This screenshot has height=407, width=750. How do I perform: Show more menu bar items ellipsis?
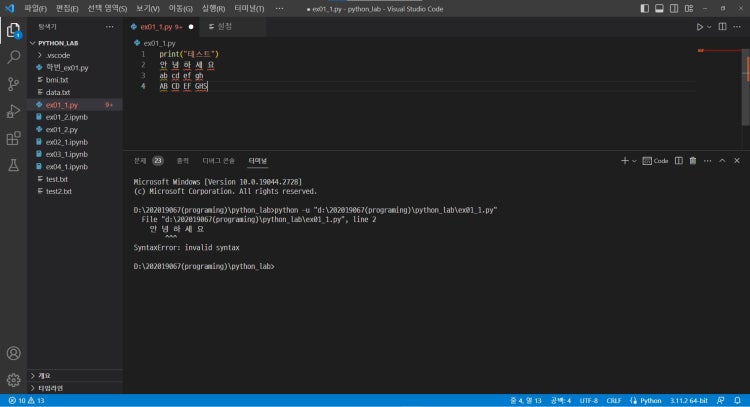pyautogui.click(x=279, y=9)
